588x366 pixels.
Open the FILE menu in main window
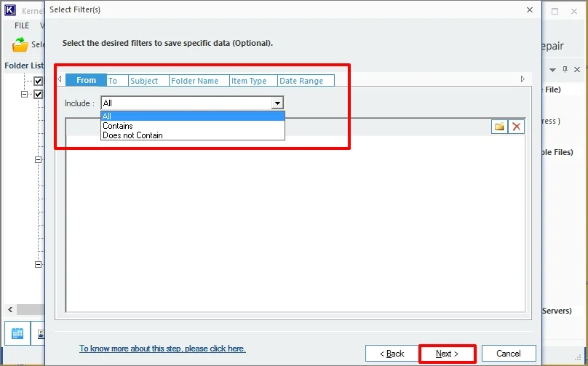tap(22, 25)
